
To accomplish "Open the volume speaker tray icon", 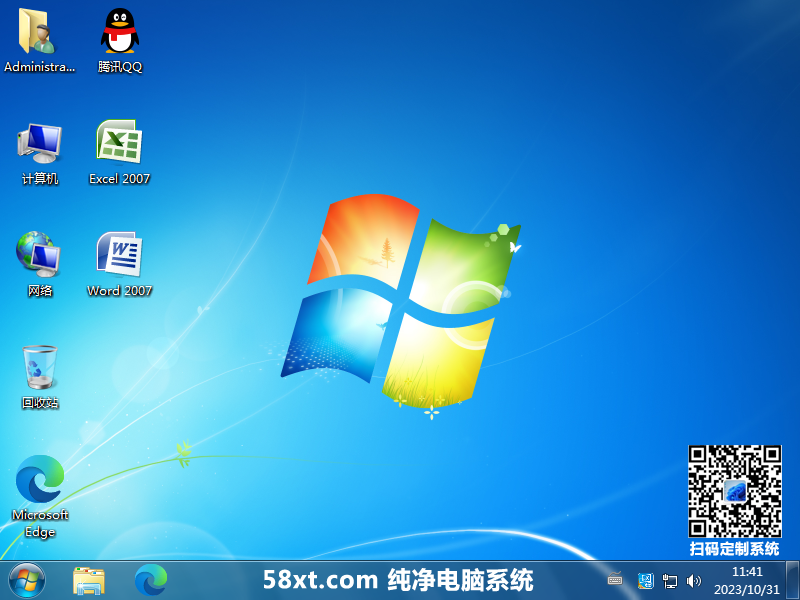I will pos(693,581).
